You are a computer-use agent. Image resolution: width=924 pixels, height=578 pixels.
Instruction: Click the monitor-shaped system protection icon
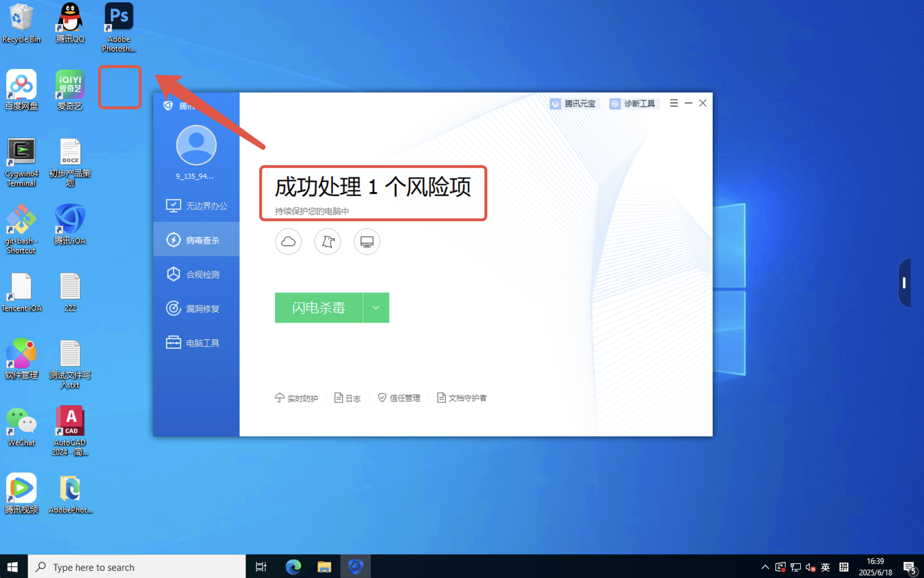pos(367,242)
